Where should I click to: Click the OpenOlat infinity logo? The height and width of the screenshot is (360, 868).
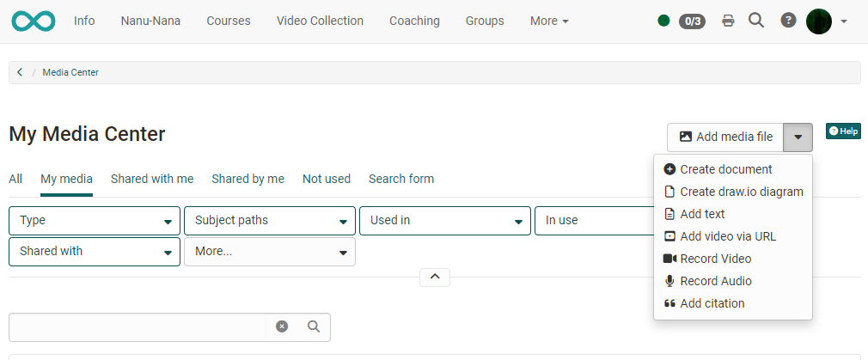[x=33, y=21]
